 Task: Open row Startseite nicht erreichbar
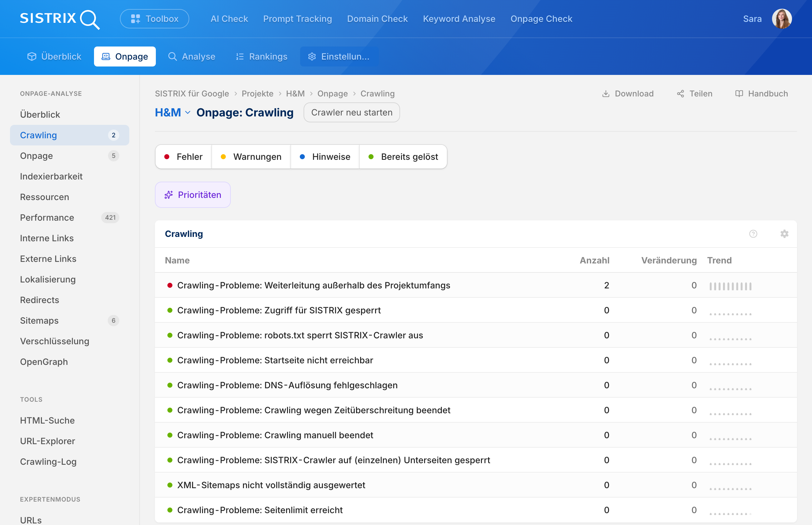click(476, 360)
